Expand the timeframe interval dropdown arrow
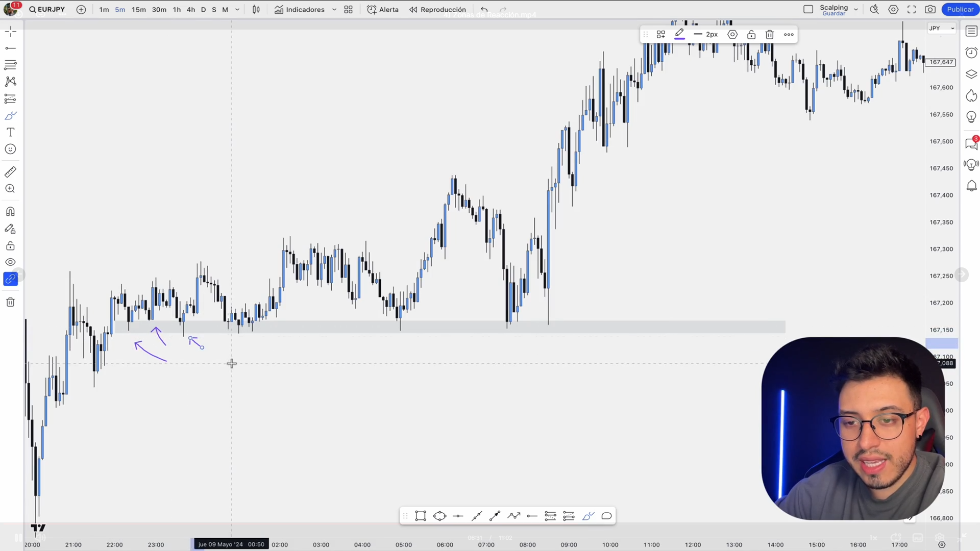The height and width of the screenshot is (551, 980). coord(237,10)
